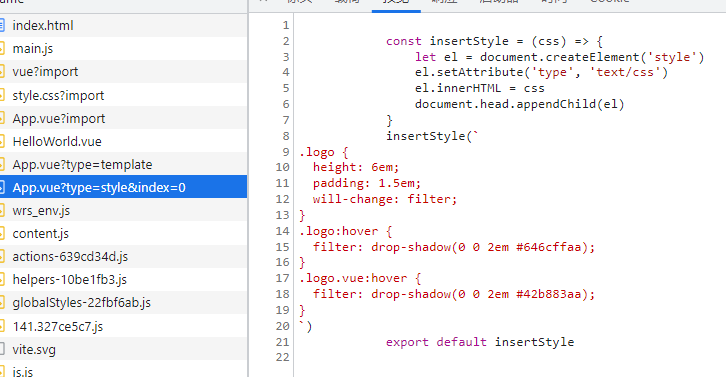Select style.css?import in the request list
The height and width of the screenshot is (377, 726).
(123, 95)
